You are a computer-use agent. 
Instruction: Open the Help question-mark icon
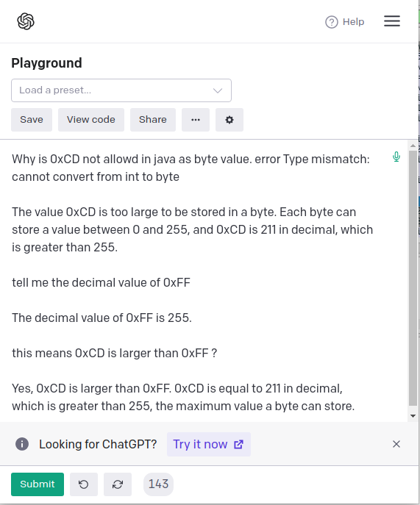coord(331,22)
